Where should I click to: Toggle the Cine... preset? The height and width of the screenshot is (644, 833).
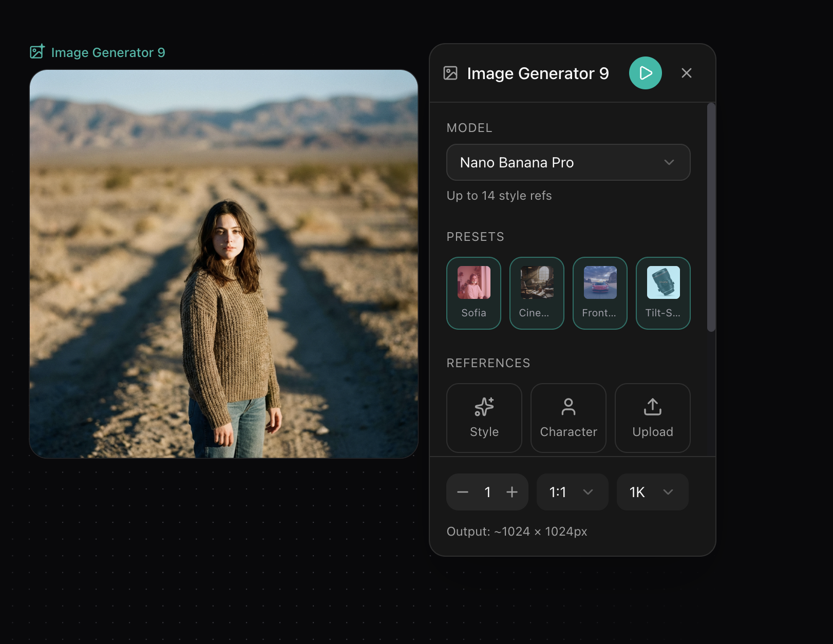coord(537,293)
